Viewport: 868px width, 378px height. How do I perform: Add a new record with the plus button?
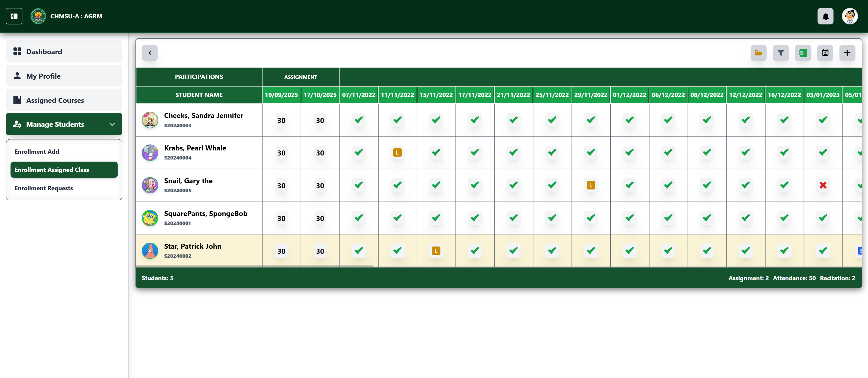(x=847, y=53)
